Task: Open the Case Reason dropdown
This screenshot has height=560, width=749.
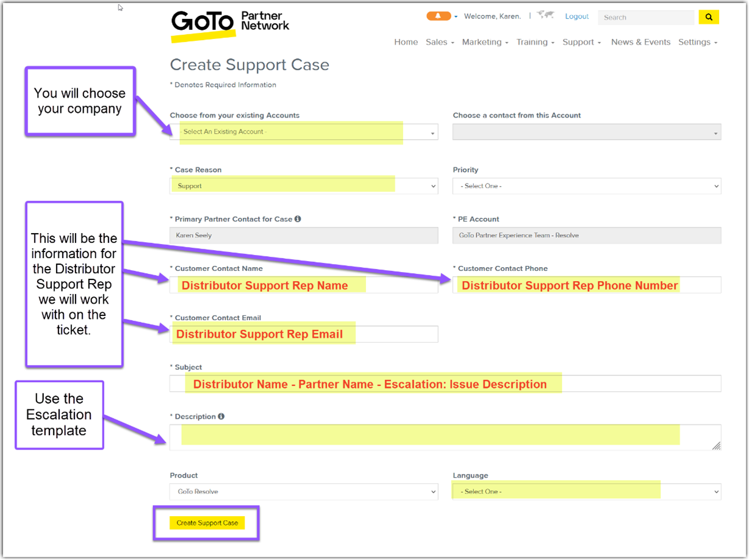Action: (304, 186)
